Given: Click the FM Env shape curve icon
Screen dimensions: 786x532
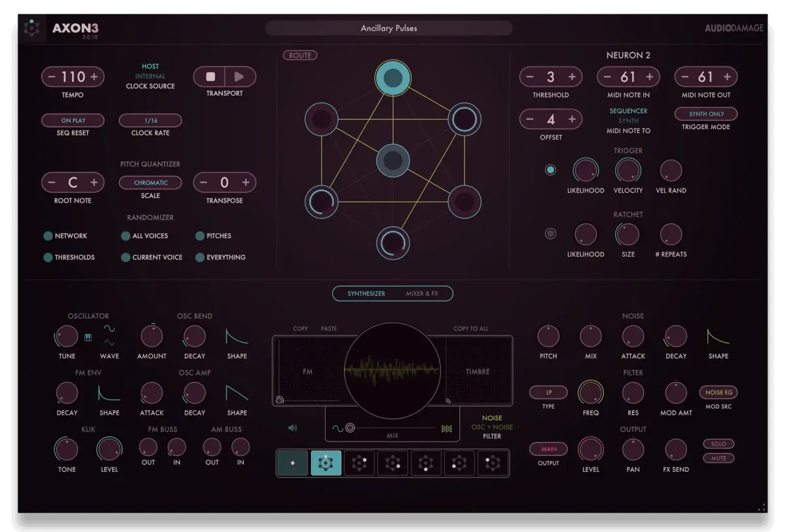Looking at the screenshot, I should tap(109, 393).
